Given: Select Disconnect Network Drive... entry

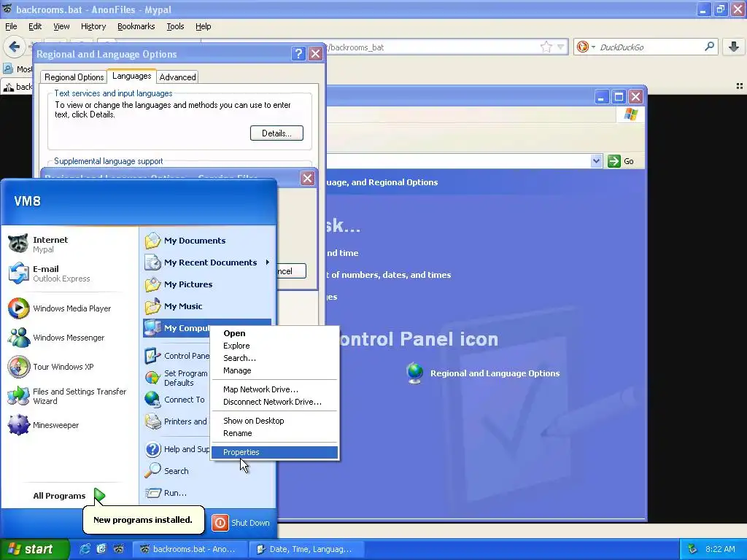Looking at the screenshot, I should pos(274,402).
